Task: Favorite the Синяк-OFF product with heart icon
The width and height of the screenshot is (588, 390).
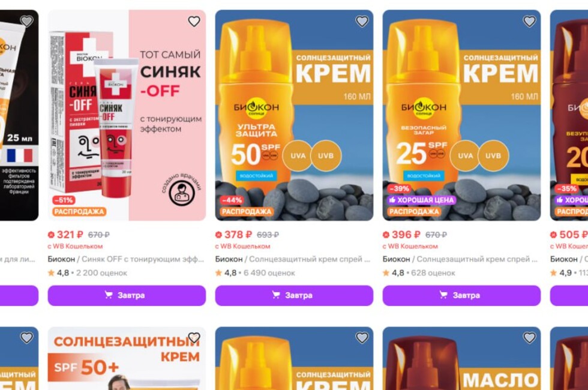Action: tap(194, 22)
